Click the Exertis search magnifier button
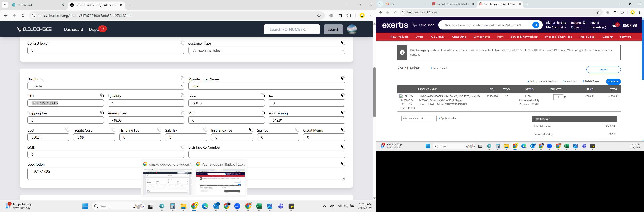 pos(535,25)
